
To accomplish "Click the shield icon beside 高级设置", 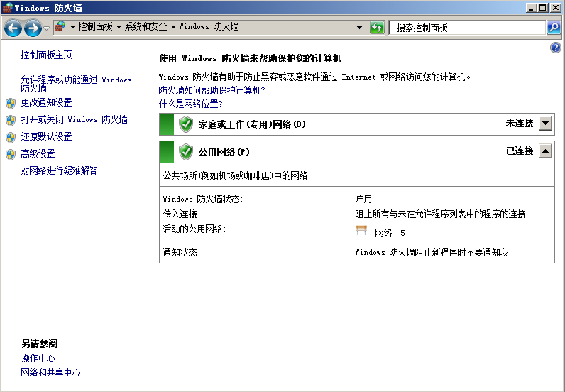I will [x=10, y=154].
